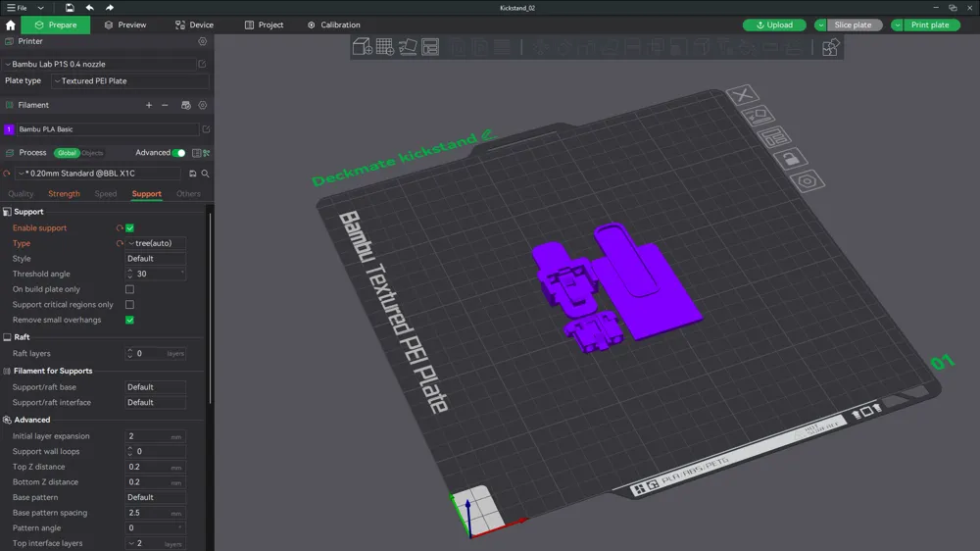The width and height of the screenshot is (980, 551).
Task: Click the purple filament 1 color swatch
Action: [9, 128]
